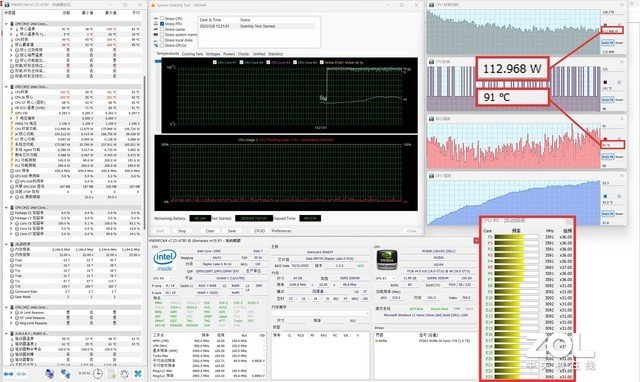The image size is (640, 382).
Task: Switch to the Temperatures tab
Action: pyautogui.click(x=168, y=53)
